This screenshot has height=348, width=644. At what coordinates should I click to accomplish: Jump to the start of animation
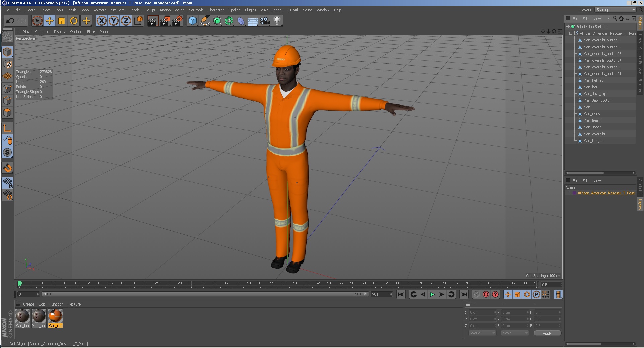(401, 294)
